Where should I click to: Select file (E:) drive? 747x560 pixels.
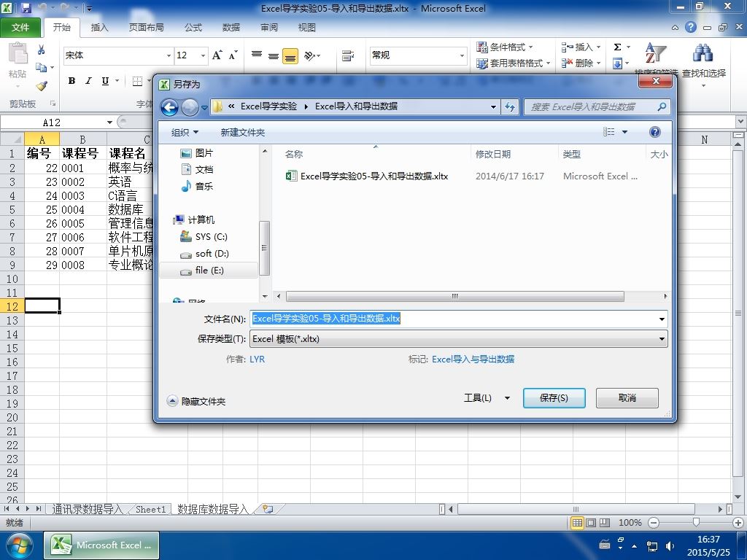click(209, 271)
